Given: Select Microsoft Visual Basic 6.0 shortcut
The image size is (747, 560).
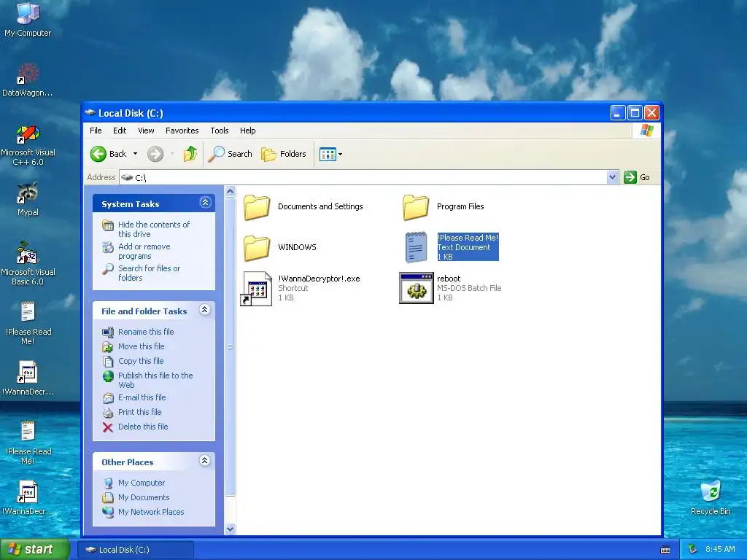Looking at the screenshot, I should pyautogui.click(x=28, y=263).
